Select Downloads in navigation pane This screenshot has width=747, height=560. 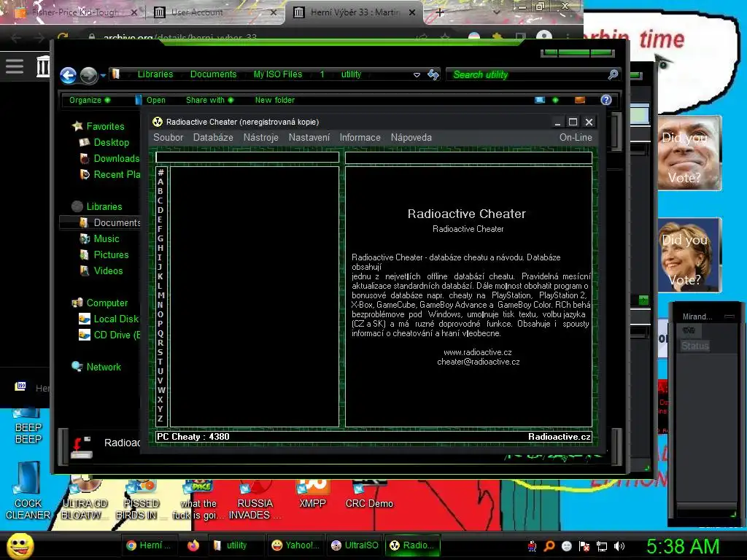pyautogui.click(x=109, y=158)
